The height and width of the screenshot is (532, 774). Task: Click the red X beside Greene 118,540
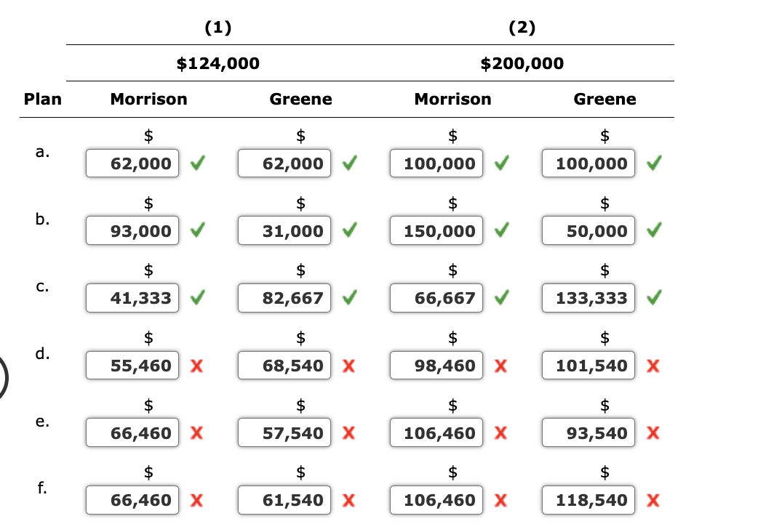pyautogui.click(x=652, y=500)
